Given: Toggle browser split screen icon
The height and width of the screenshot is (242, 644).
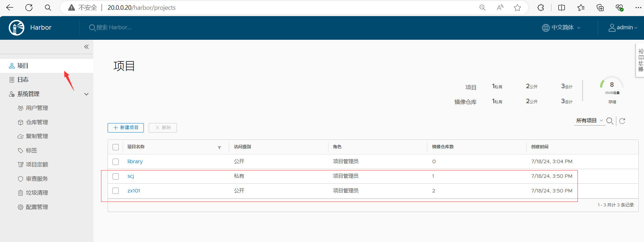Looking at the screenshot, I should (561, 7).
